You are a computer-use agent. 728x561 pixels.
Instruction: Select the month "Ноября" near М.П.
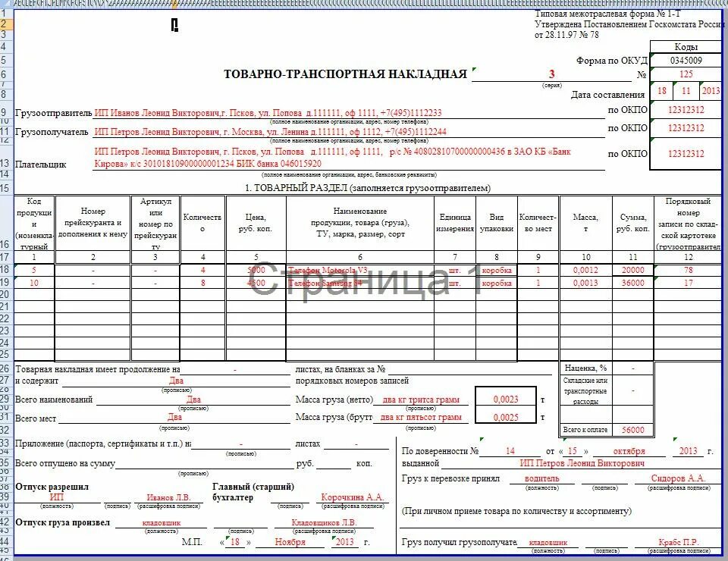pos(290,542)
